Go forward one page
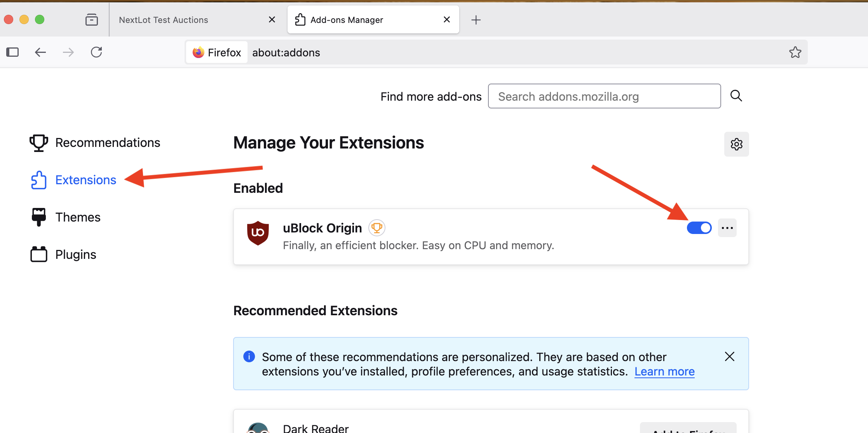Image resolution: width=868 pixels, height=433 pixels. (68, 52)
